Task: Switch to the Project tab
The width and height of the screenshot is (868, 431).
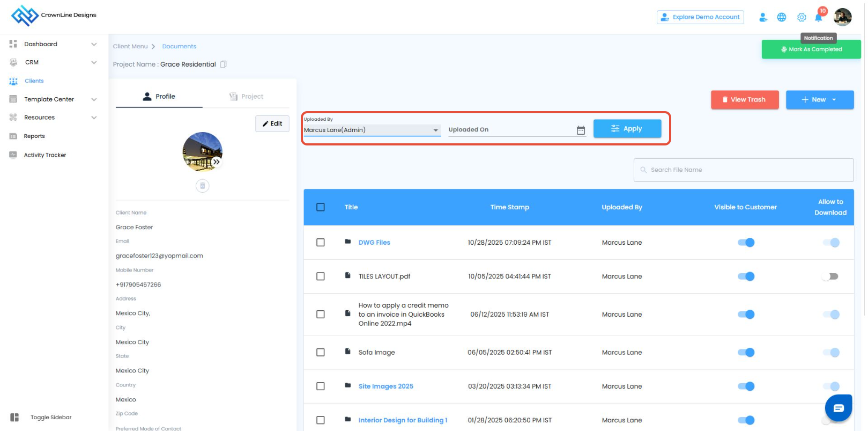Action: click(247, 97)
